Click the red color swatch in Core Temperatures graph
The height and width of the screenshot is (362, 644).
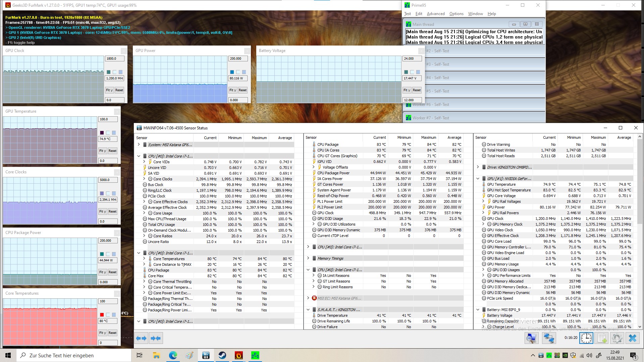(x=102, y=315)
